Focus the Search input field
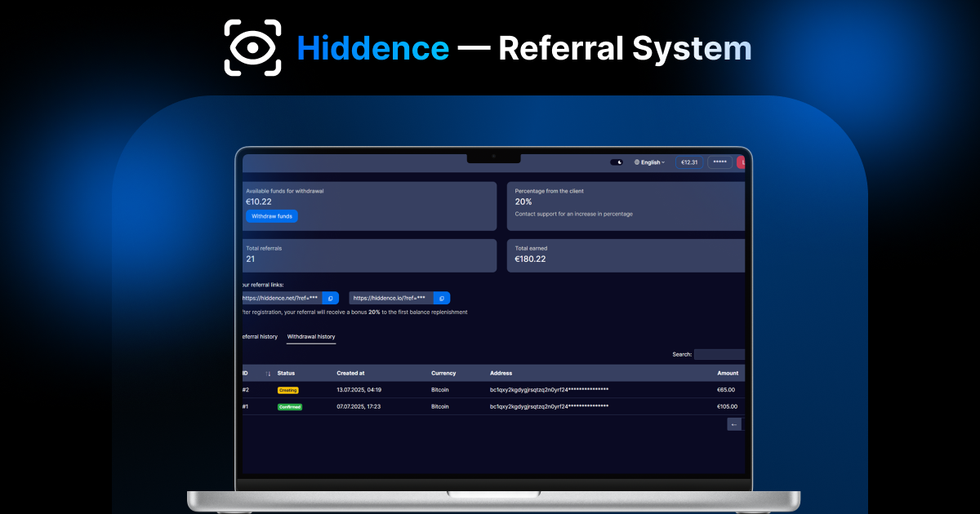The width and height of the screenshot is (980, 514). click(719, 354)
